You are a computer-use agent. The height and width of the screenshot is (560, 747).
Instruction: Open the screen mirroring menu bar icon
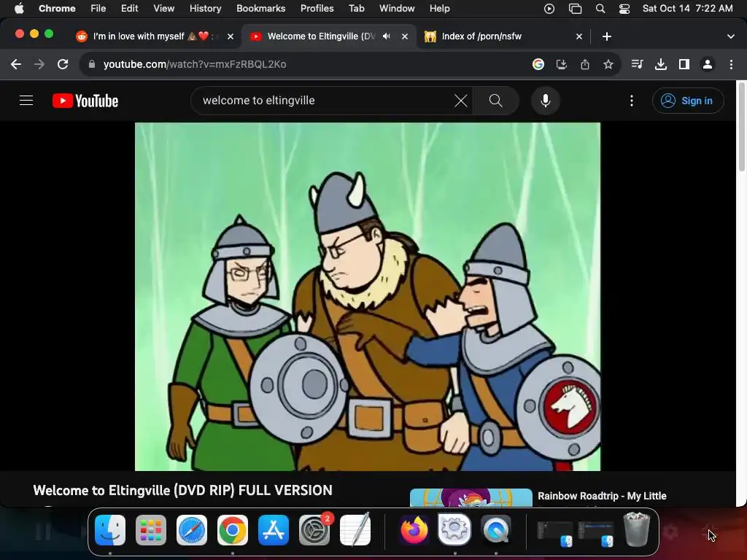click(x=576, y=9)
